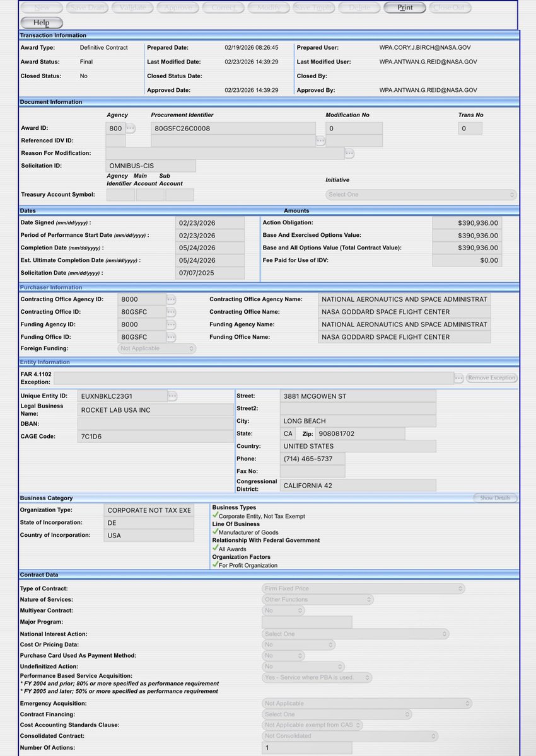This screenshot has height=756, width=536.
Task: Click the Print button
Action: click(x=405, y=8)
